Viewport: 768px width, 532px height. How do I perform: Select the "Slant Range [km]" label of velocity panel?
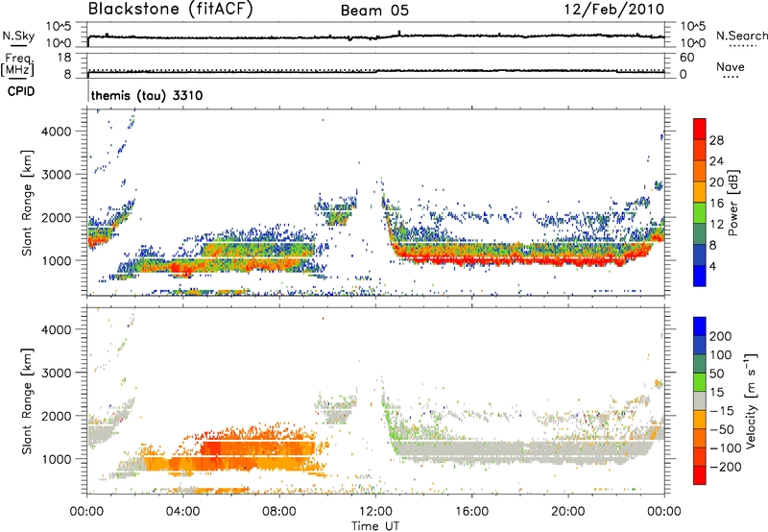coord(27,401)
